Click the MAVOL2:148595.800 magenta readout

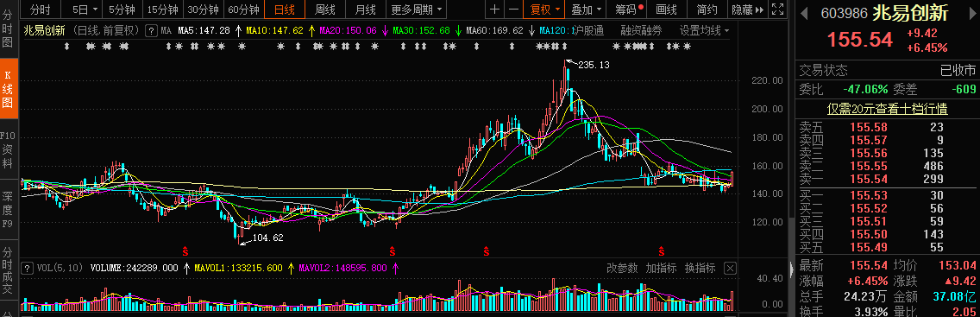click(342, 269)
